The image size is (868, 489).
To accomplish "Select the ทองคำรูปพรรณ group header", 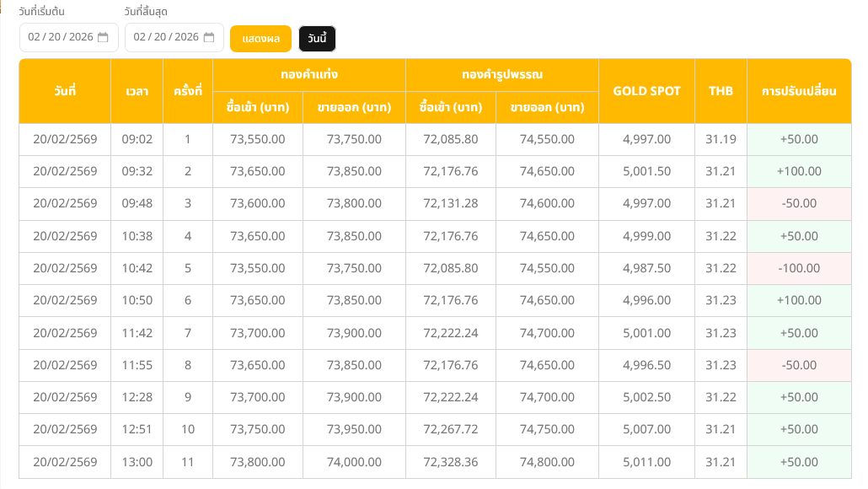I will pyautogui.click(x=501, y=75).
